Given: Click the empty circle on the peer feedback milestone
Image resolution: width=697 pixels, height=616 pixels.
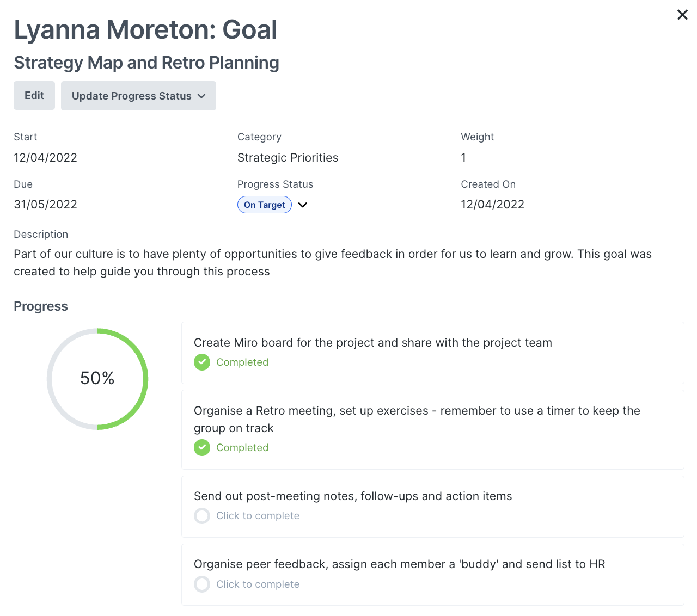Looking at the screenshot, I should (201, 584).
